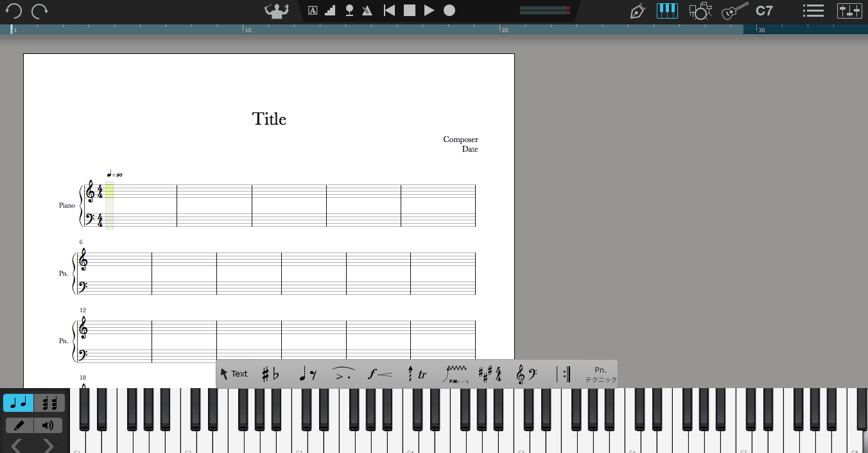The height and width of the screenshot is (453, 868).
Task: Toggle the virtual piano keyboard button
Action: coord(667,11)
